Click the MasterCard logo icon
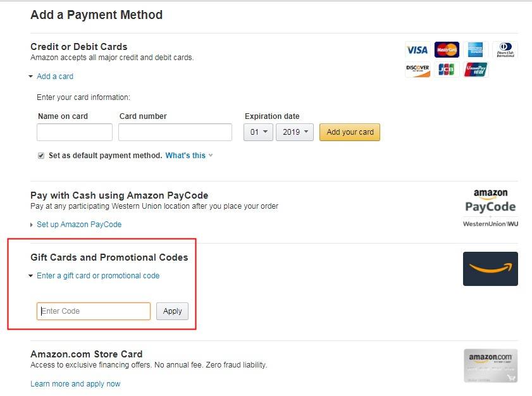The width and height of the screenshot is (532, 396). (x=447, y=50)
